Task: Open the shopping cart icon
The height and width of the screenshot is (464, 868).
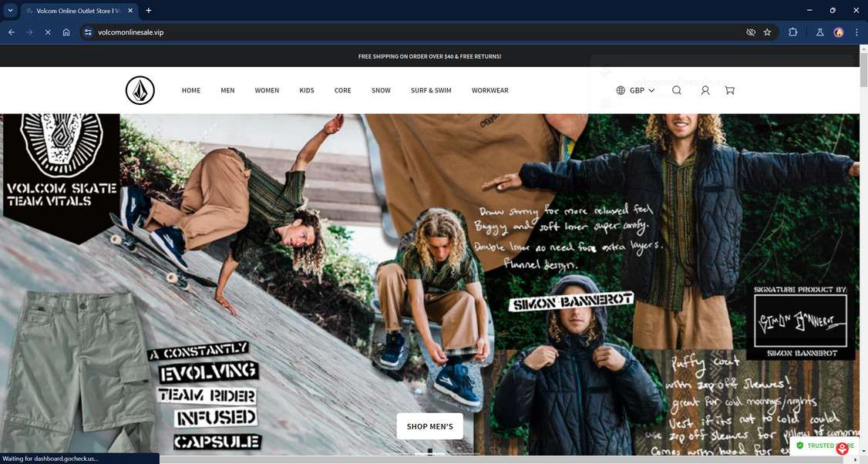Action: tap(729, 90)
